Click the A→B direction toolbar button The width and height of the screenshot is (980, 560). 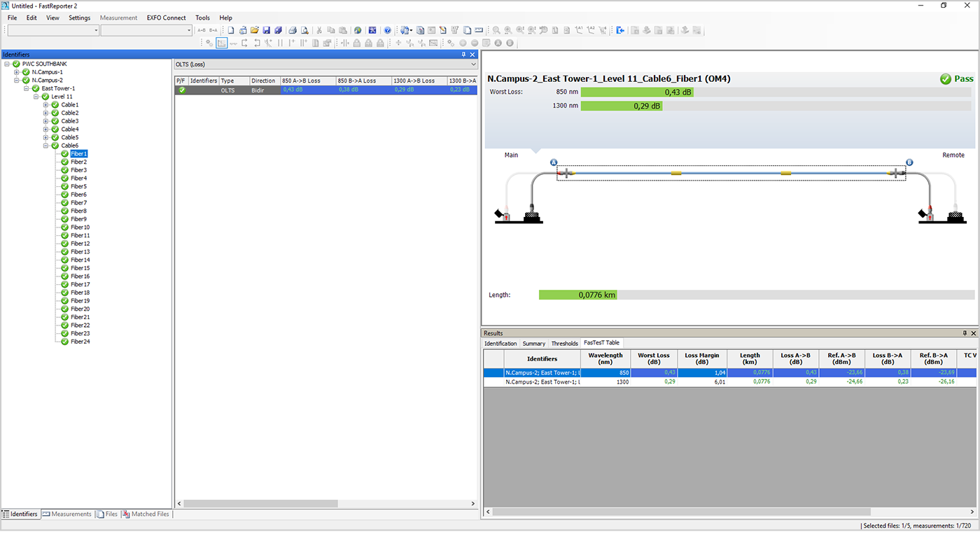202,30
